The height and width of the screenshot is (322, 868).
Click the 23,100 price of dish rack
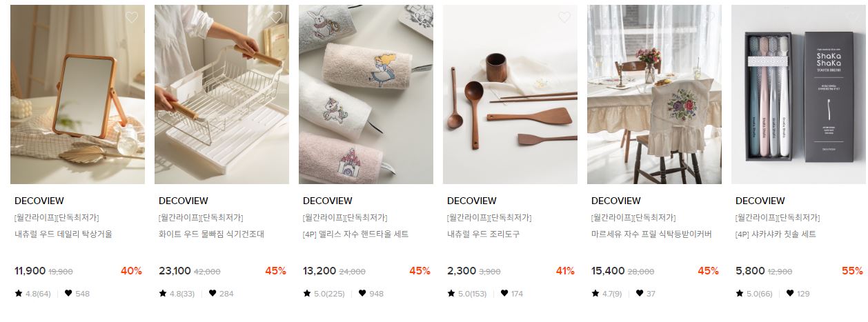click(x=175, y=271)
